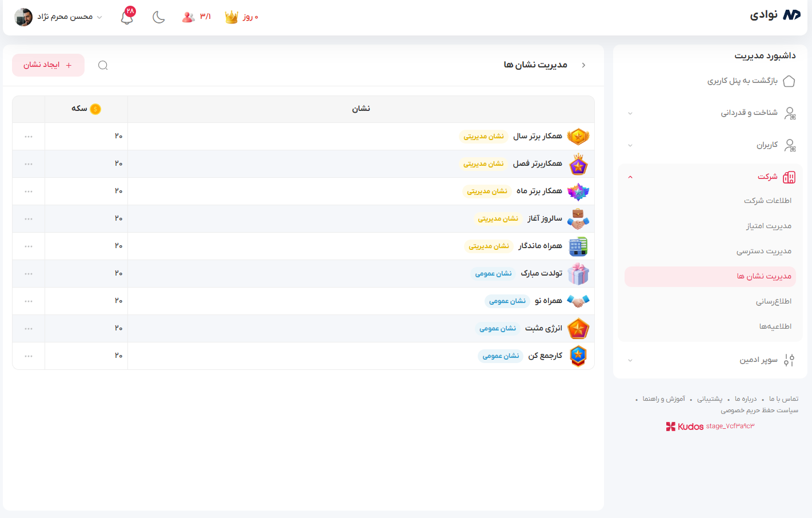Click the search magnifier icon

103,65
